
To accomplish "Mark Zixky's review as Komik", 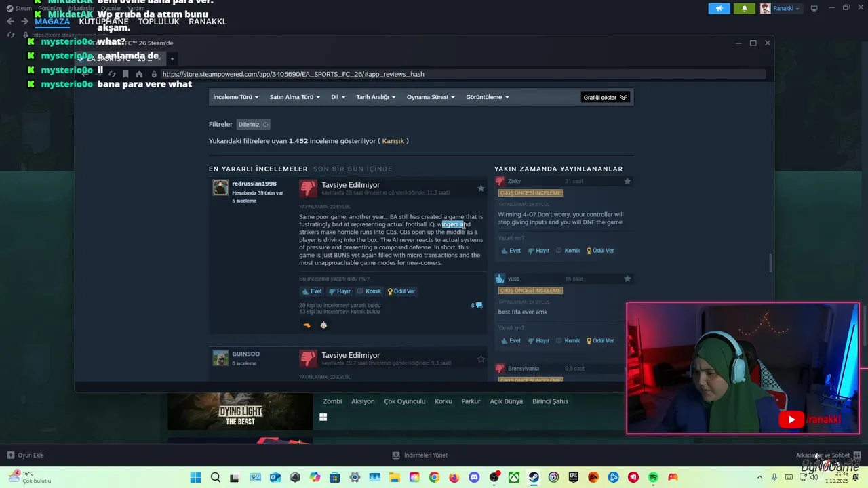I will pyautogui.click(x=568, y=251).
